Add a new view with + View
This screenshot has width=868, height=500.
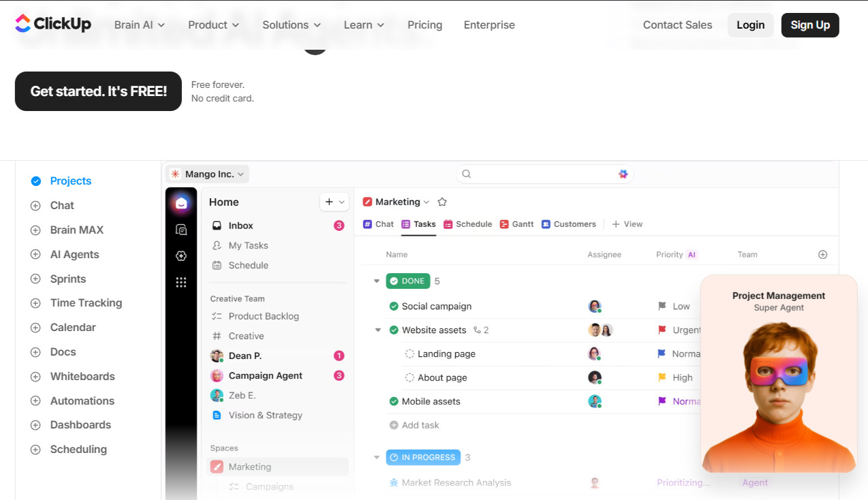627,224
